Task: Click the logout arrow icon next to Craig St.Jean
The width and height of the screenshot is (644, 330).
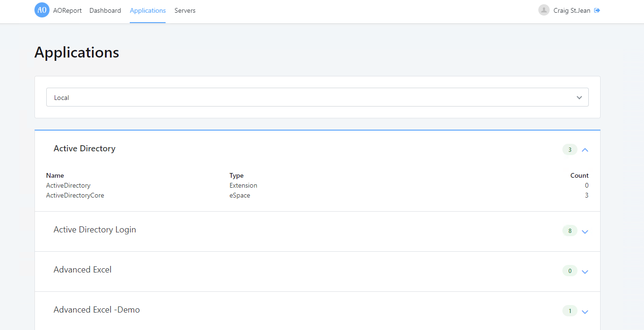Action: (598, 10)
